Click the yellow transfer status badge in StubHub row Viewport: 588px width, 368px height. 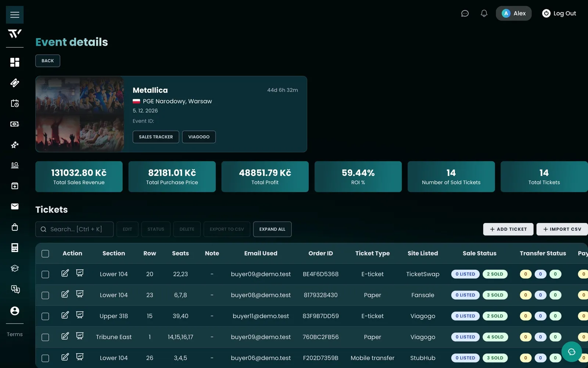(526, 358)
